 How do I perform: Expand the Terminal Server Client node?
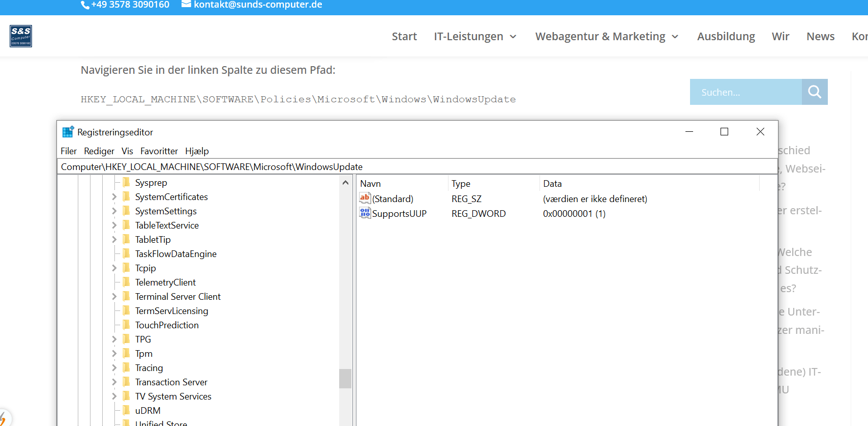point(114,296)
